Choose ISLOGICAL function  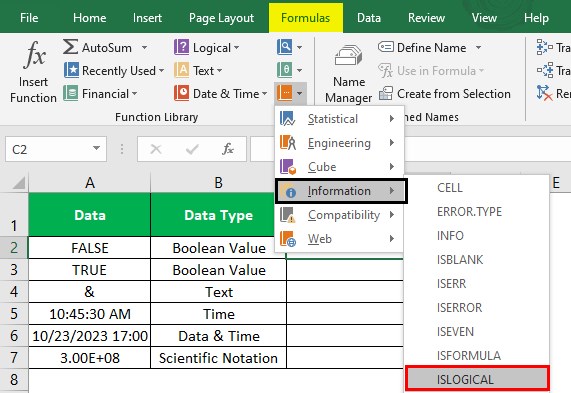tap(477, 379)
